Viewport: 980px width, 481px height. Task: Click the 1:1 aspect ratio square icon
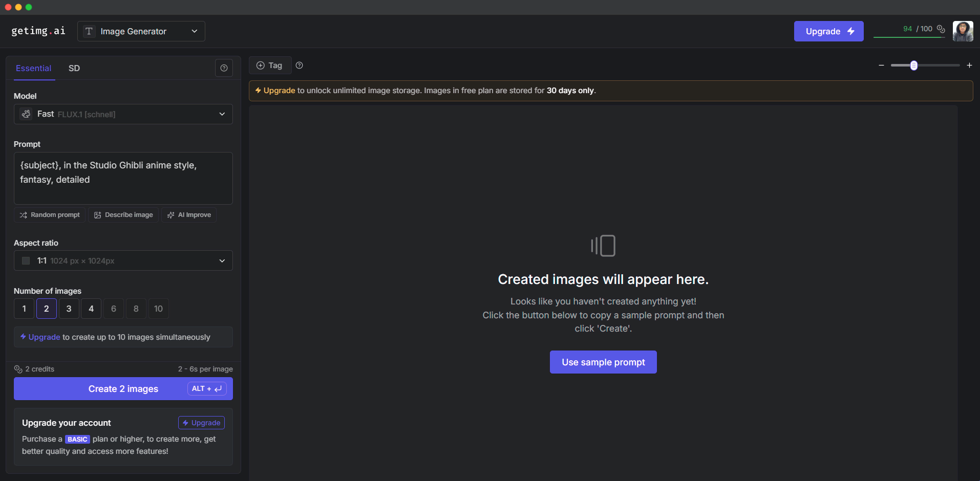(x=26, y=261)
